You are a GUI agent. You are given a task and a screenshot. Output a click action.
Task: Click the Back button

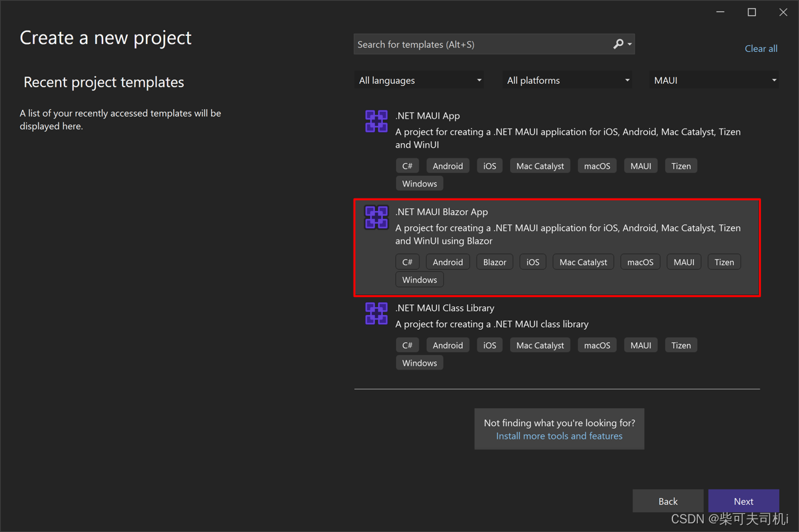coord(668,501)
